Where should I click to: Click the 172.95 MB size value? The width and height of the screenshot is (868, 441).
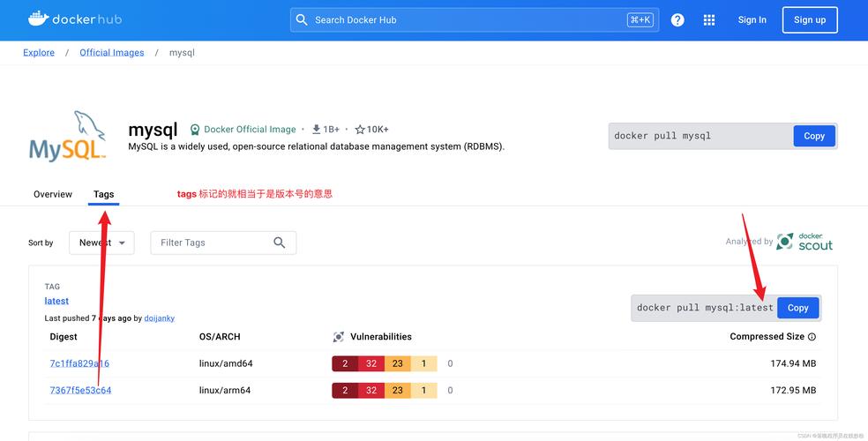793,390
